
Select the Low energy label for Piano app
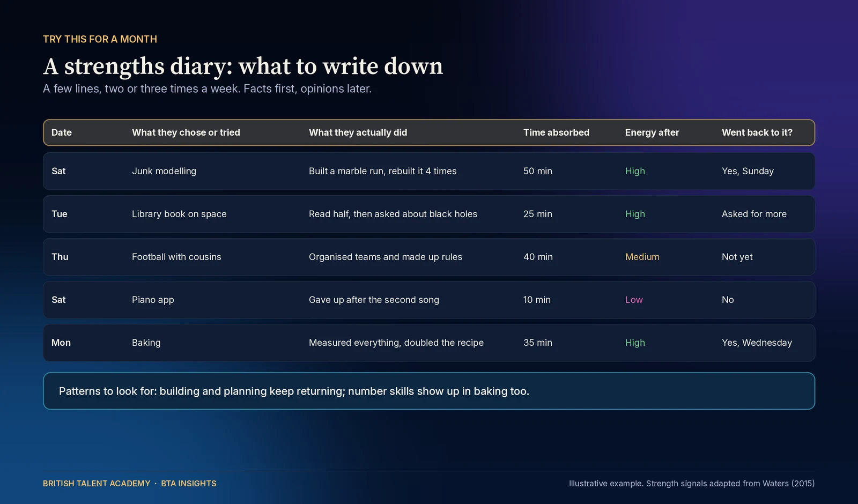click(x=634, y=300)
